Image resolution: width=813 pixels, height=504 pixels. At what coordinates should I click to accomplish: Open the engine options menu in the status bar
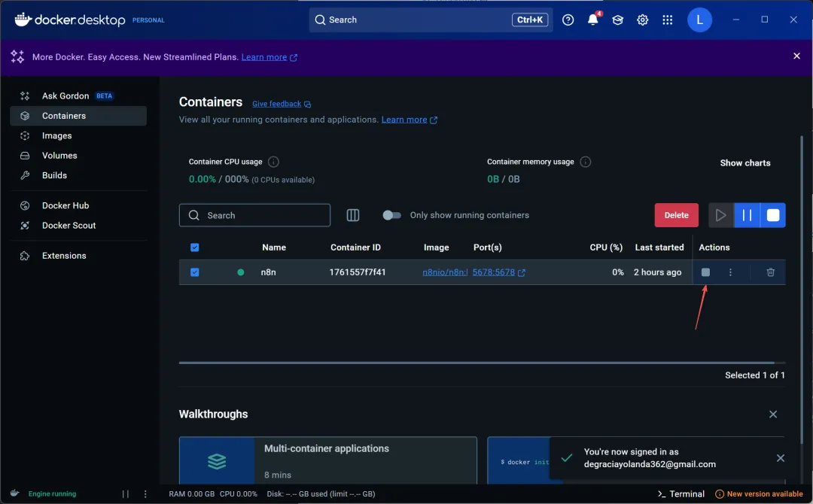point(145,493)
